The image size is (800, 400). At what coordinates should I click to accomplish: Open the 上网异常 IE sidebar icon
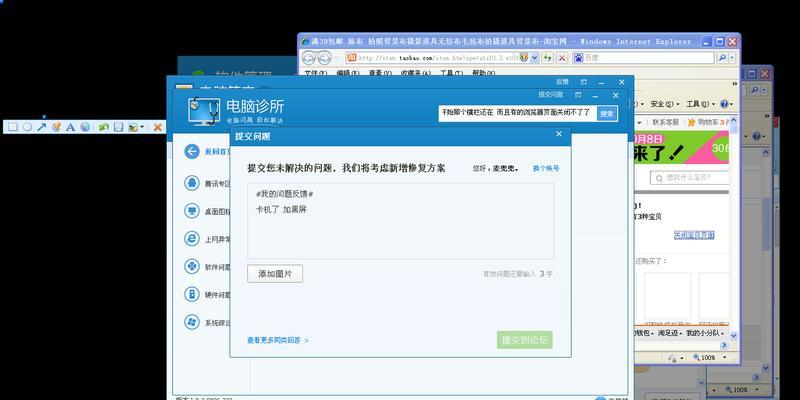pos(192,238)
